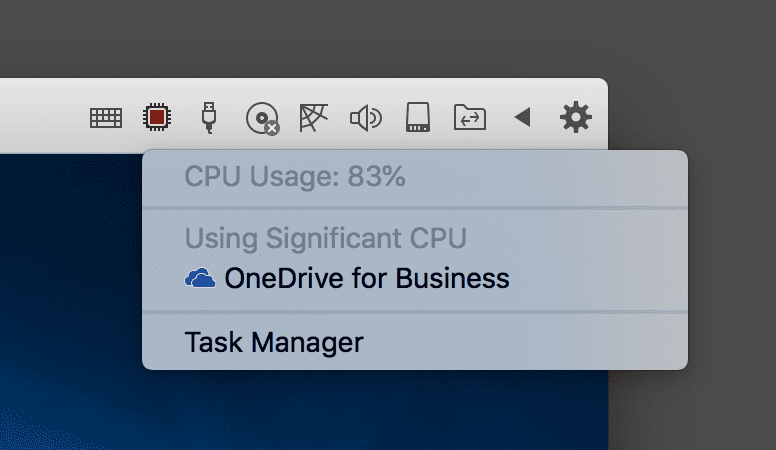Click the network spider-web icon
This screenshot has height=450, width=776.
point(313,118)
